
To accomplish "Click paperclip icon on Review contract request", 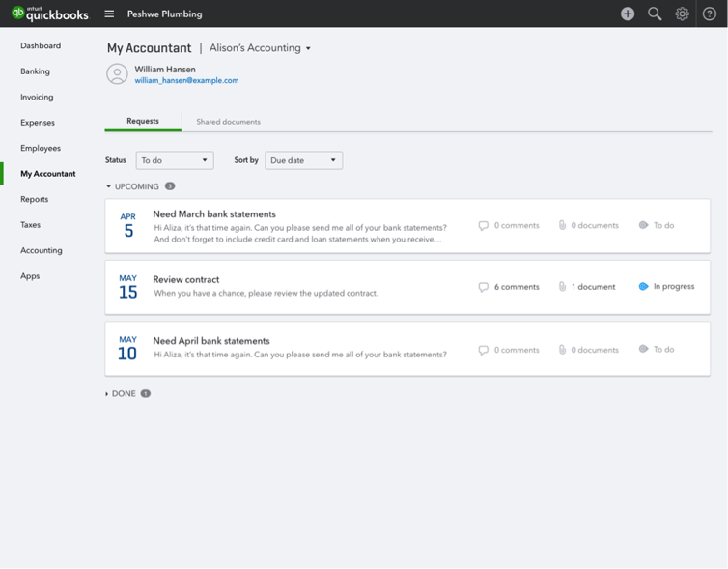I will (562, 287).
